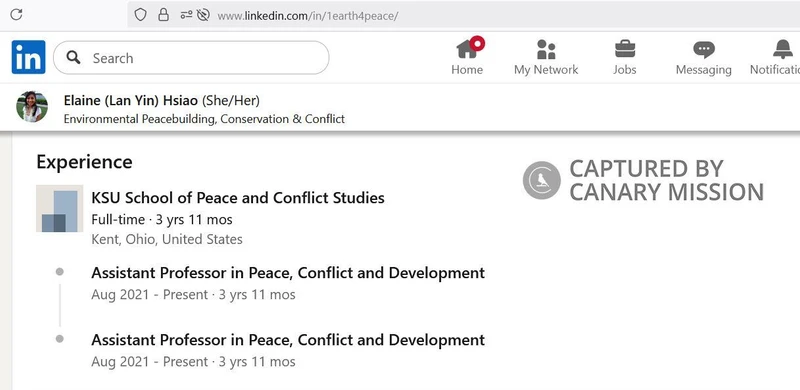800x390 pixels.
Task: Click the shield tracking protection icon
Action: point(140,15)
